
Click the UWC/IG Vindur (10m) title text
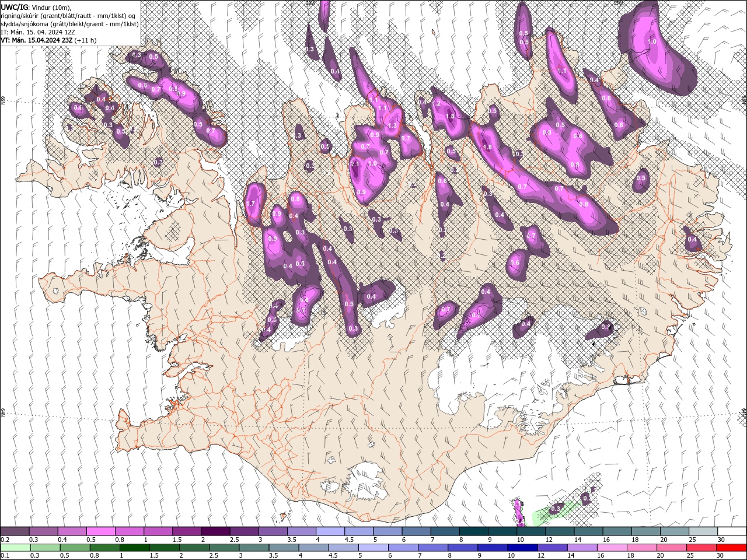pos(36,7)
